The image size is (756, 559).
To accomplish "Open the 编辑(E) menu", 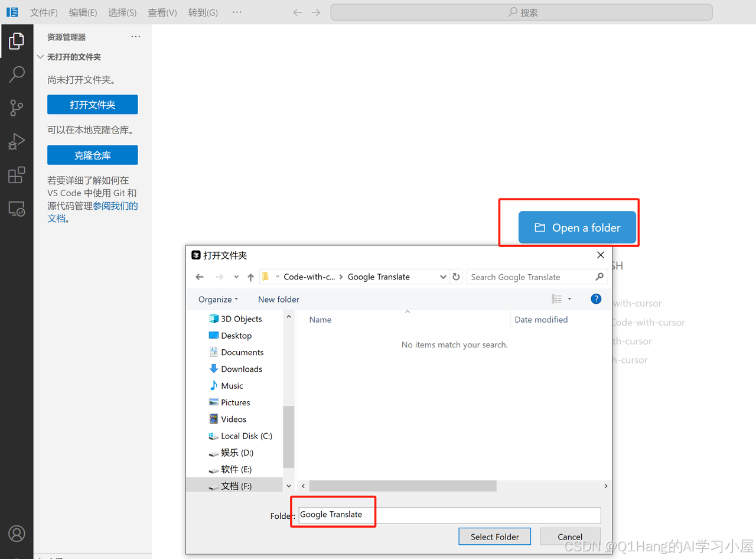I will (83, 12).
